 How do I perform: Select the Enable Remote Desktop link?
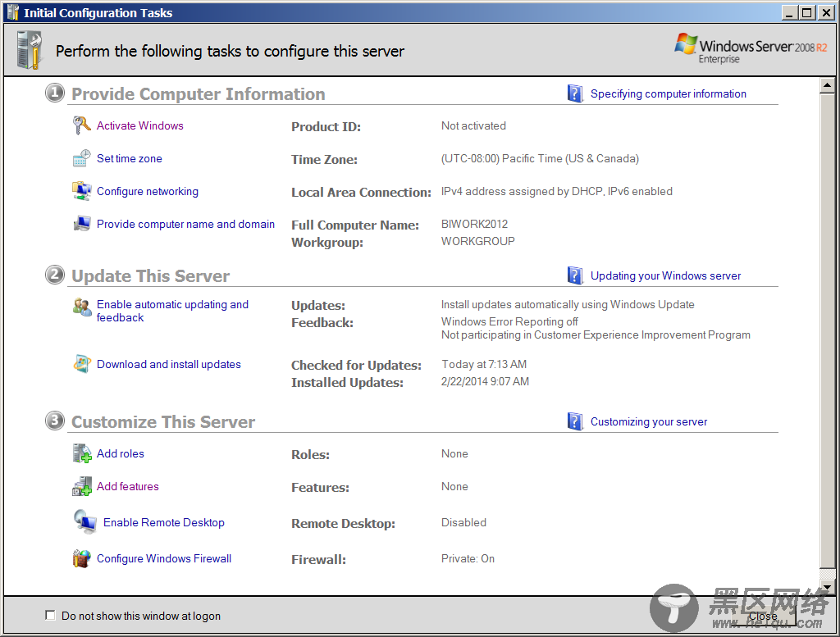click(164, 522)
